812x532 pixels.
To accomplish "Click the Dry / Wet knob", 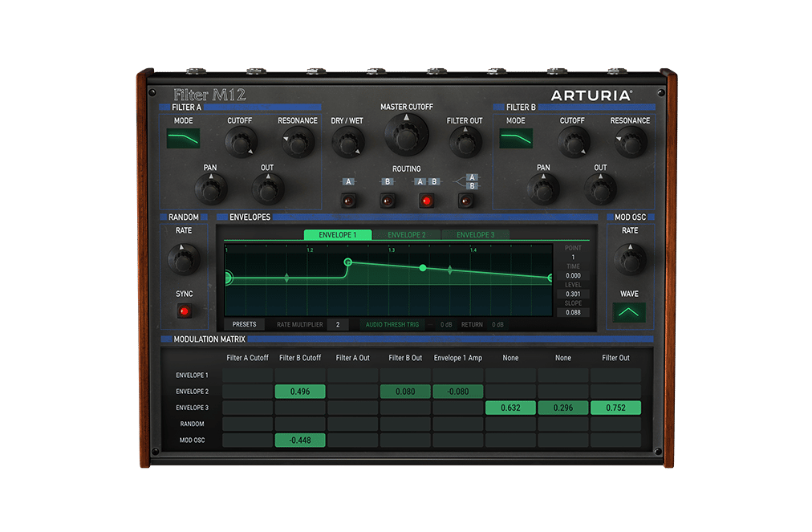I will (347, 142).
